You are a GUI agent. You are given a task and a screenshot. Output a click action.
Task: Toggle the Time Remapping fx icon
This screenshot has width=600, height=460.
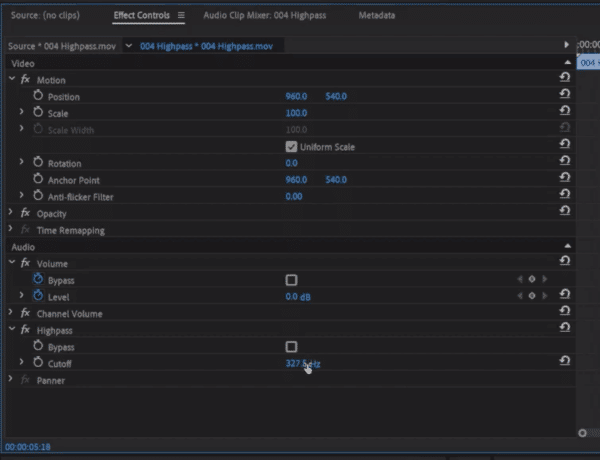(25, 230)
